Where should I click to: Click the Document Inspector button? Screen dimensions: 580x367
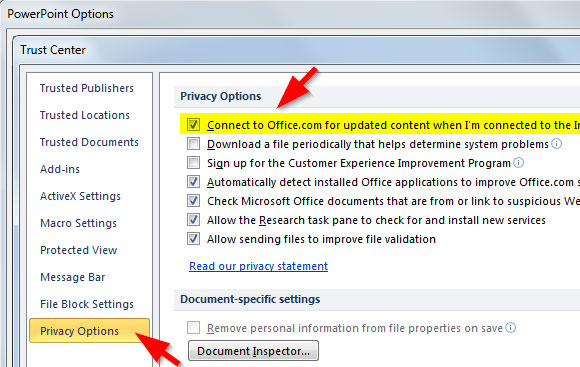[253, 351]
